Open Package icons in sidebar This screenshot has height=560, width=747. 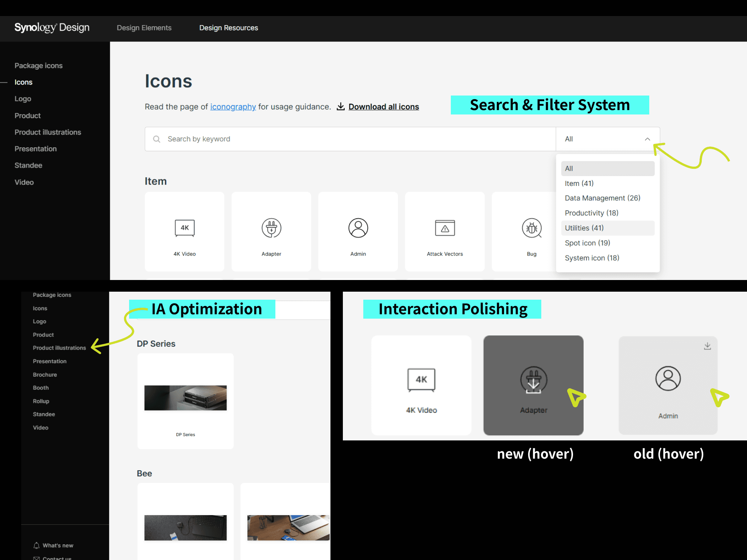(x=38, y=66)
